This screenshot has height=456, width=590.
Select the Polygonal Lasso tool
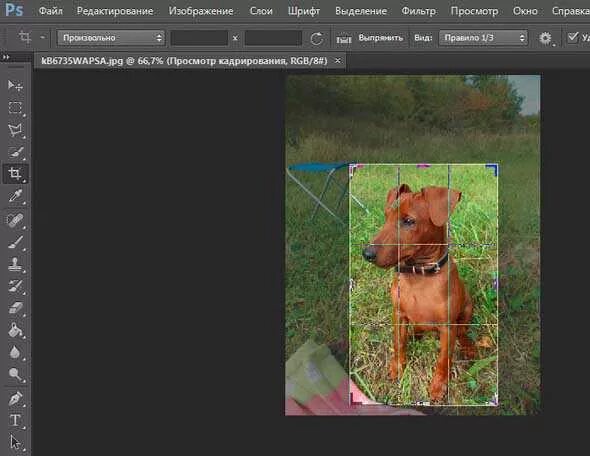[15, 130]
